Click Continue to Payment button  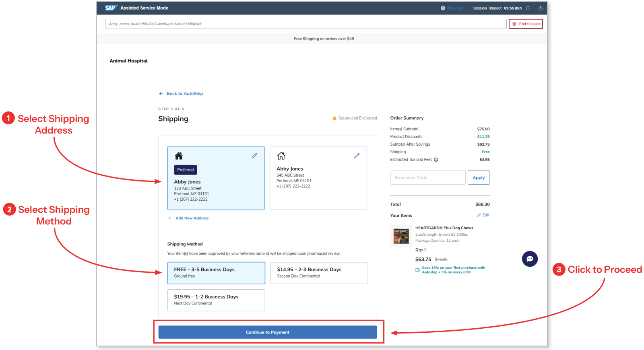[x=268, y=332]
